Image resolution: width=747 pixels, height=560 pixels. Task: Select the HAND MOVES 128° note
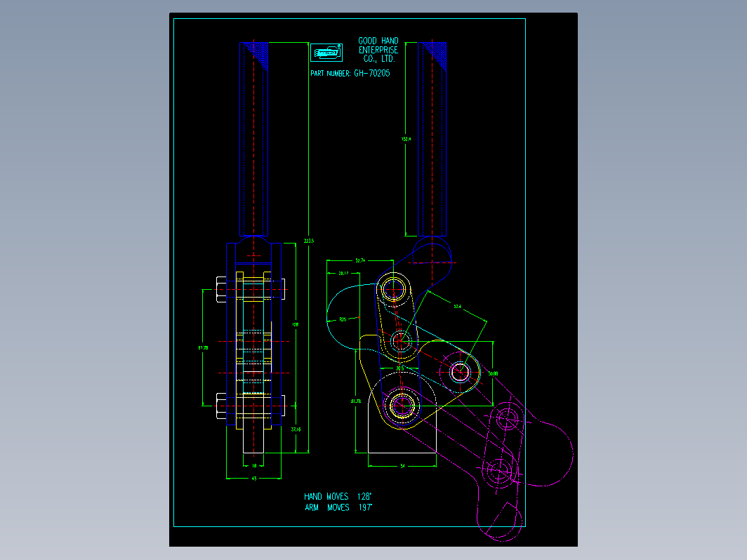338,497
